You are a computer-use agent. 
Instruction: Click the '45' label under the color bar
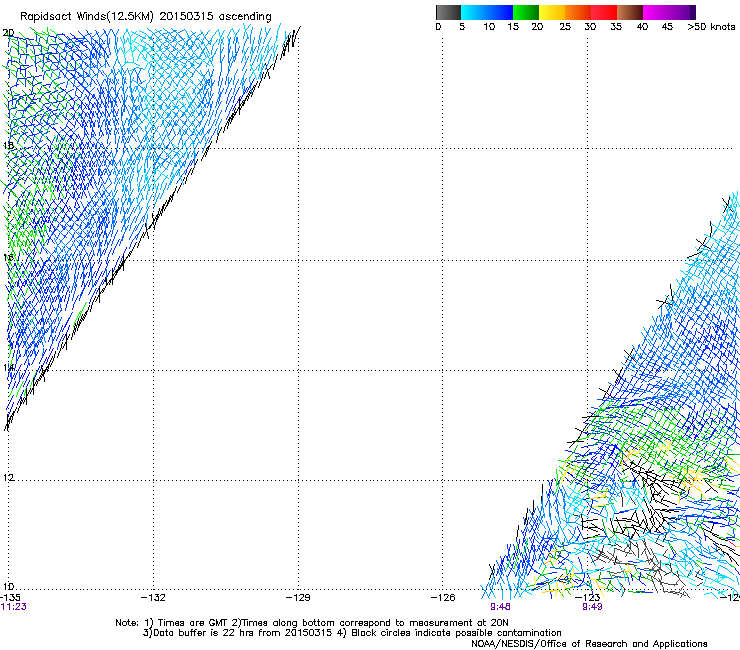(x=667, y=26)
